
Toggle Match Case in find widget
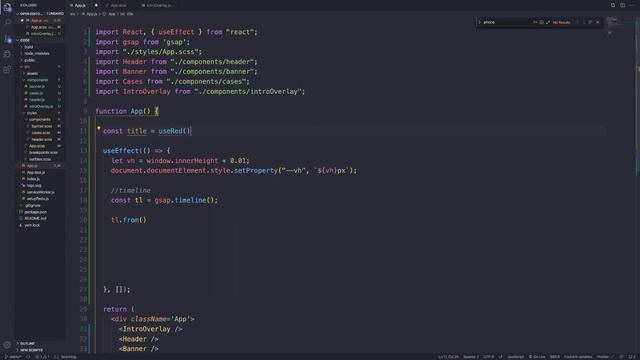535,22
